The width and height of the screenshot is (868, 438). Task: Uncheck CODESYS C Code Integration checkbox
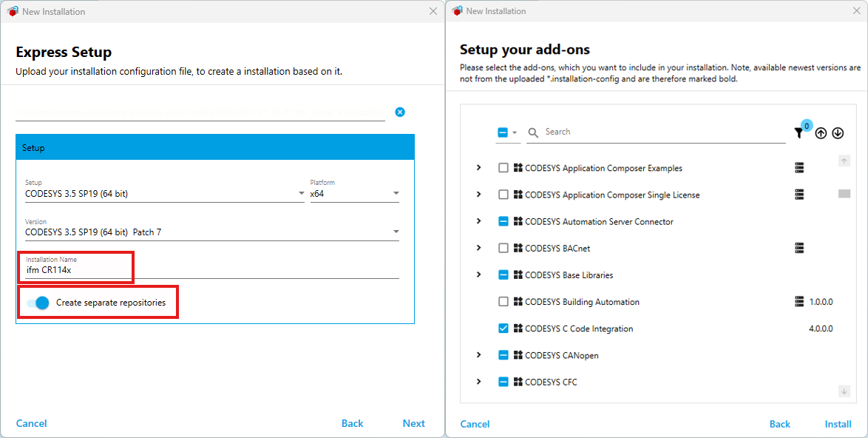(503, 328)
